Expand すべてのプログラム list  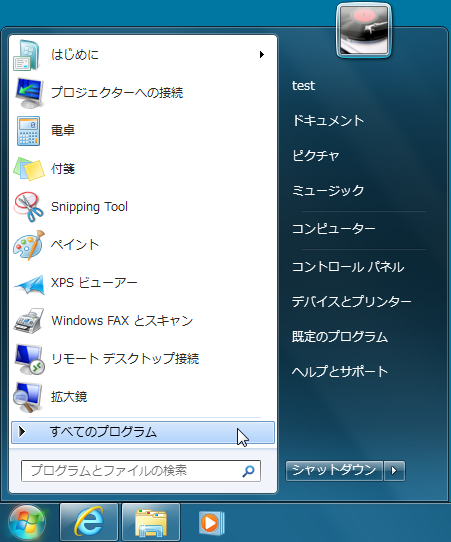click(143, 432)
